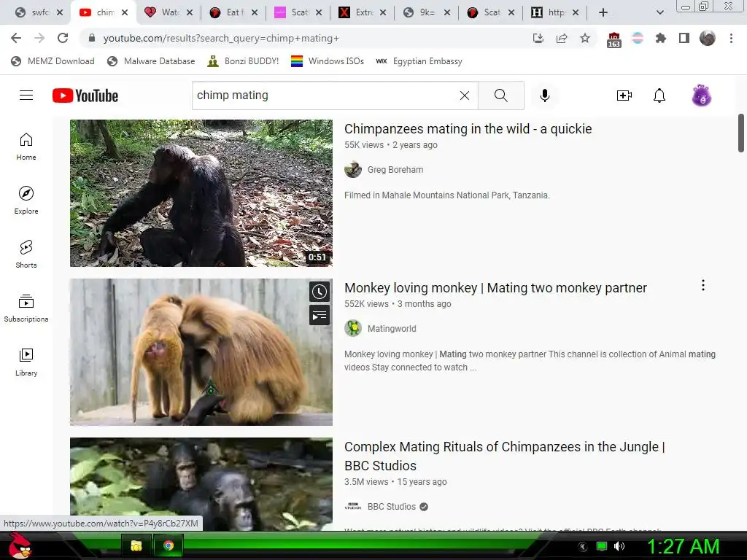Close the Extre tab
747x560 pixels.
point(383,12)
